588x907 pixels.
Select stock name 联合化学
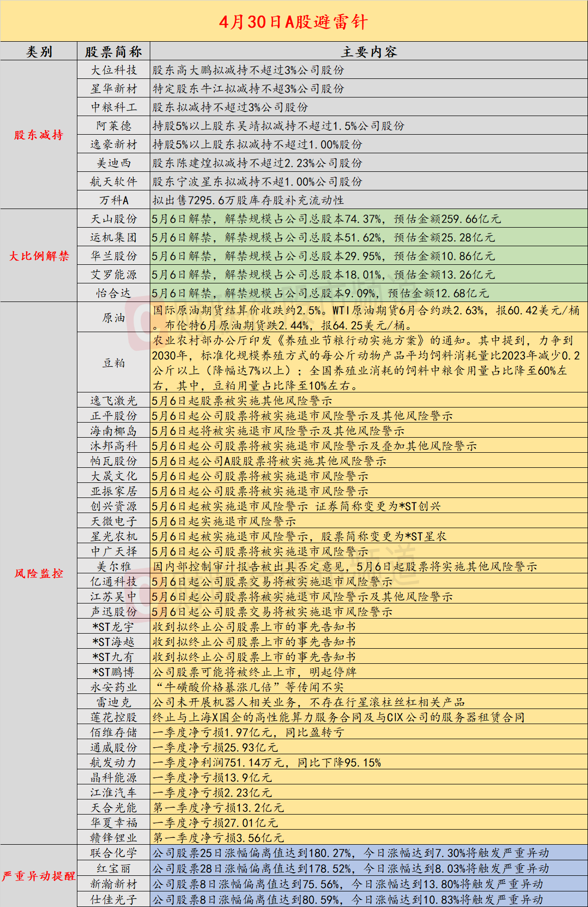(114, 853)
